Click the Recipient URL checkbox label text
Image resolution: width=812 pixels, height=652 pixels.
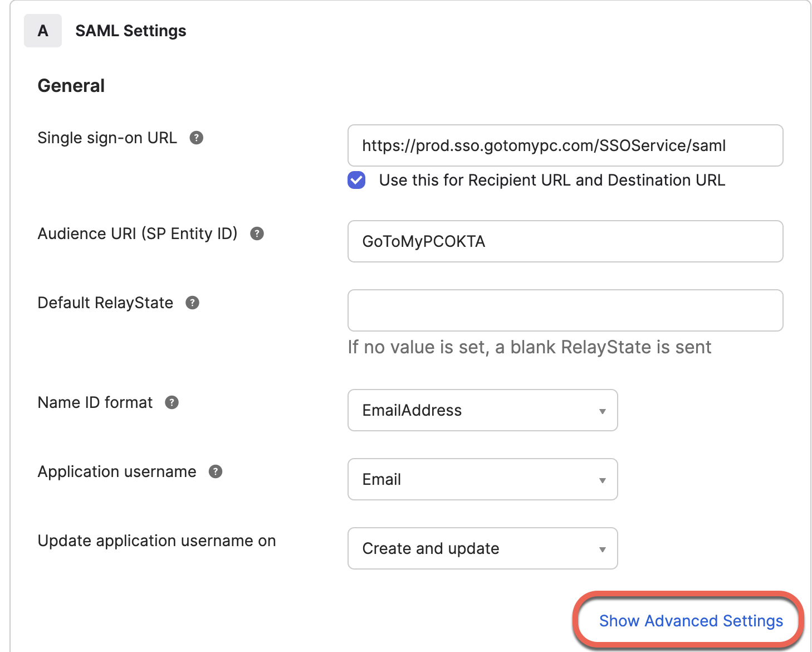click(x=551, y=180)
